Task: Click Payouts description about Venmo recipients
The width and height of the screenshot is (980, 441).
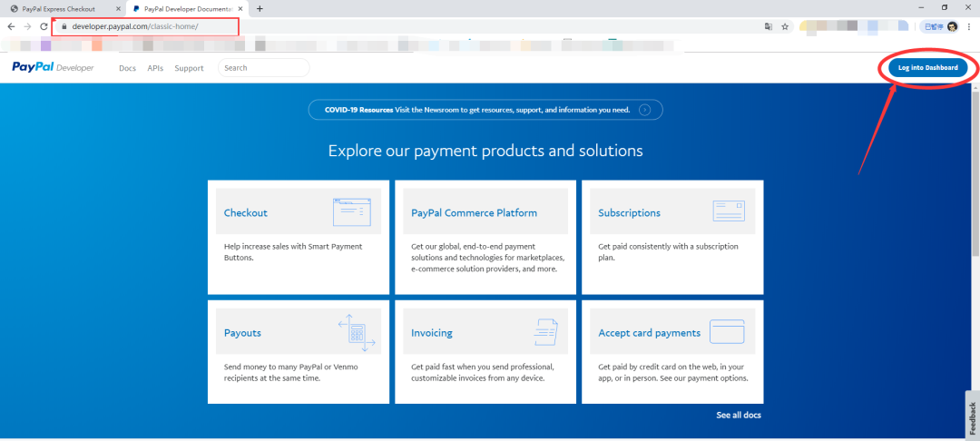Action: point(291,372)
